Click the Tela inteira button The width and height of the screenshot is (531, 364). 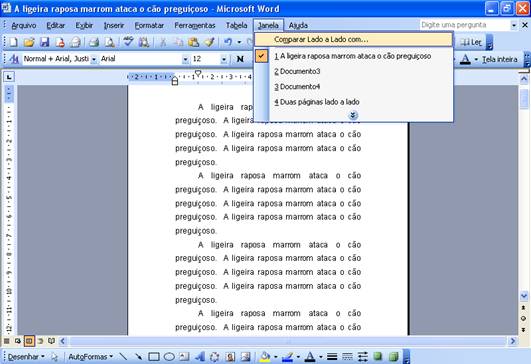(500, 60)
